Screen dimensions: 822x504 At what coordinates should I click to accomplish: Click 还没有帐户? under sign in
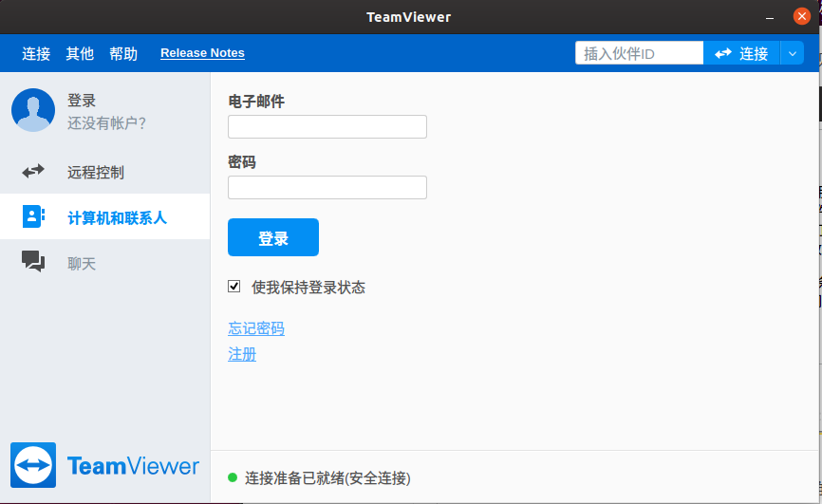point(106,123)
